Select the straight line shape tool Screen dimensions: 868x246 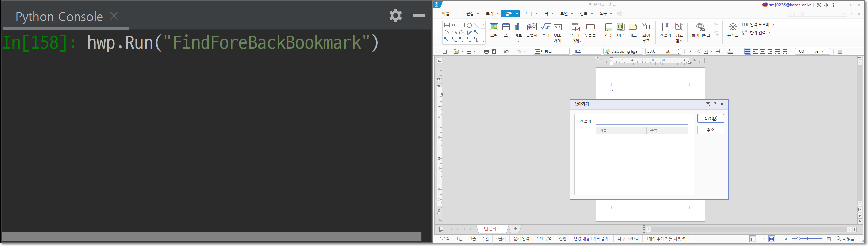click(477, 25)
